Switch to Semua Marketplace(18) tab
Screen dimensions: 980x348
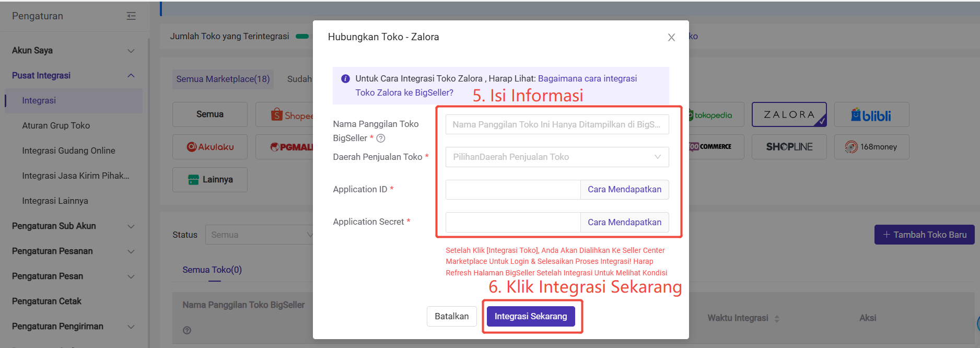point(223,79)
